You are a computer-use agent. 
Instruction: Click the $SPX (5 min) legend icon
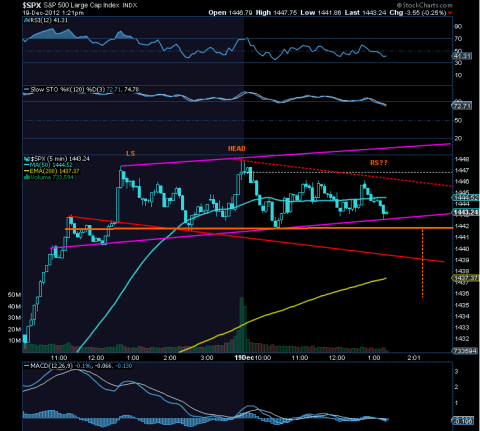[27, 159]
